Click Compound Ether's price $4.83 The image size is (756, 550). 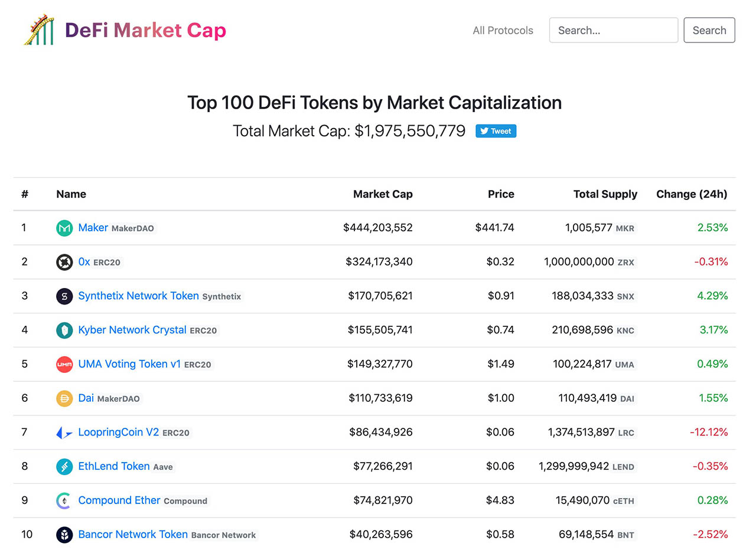click(501, 500)
